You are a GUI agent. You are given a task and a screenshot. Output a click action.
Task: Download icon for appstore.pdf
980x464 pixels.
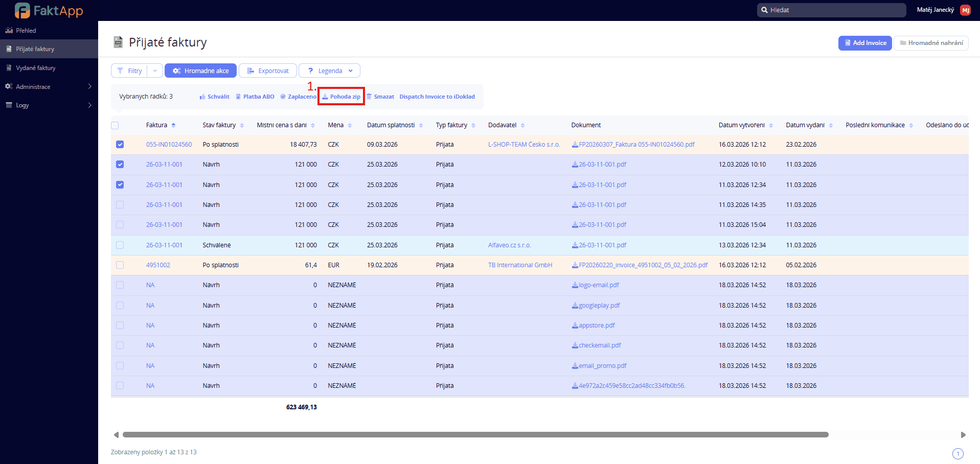[x=575, y=326]
